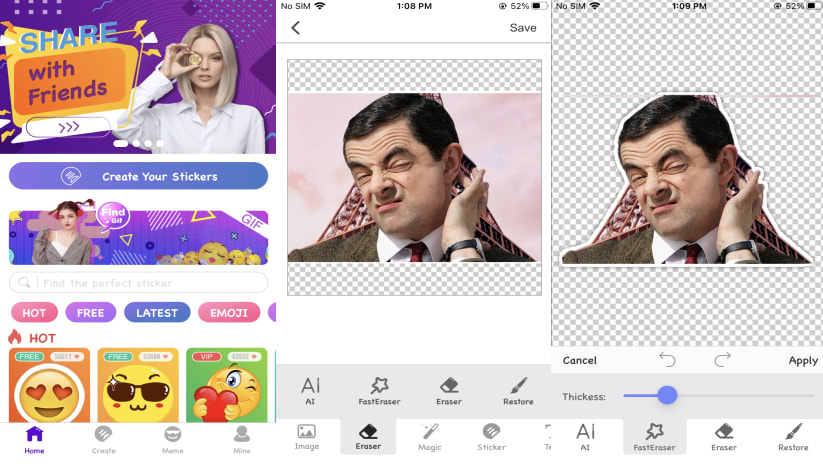The width and height of the screenshot is (823, 468).
Task: Tap the Share with Friends arrow button
Action: [x=68, y=127]
